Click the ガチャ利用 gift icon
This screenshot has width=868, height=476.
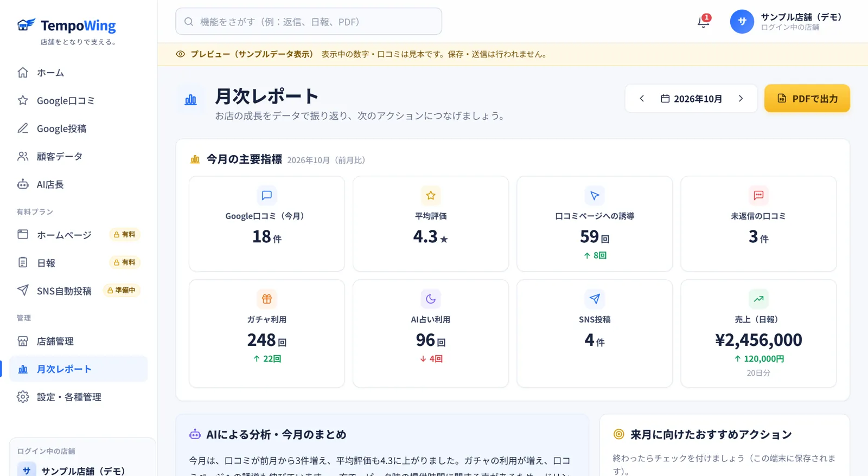pyautogui.click(x=266, y=299)
